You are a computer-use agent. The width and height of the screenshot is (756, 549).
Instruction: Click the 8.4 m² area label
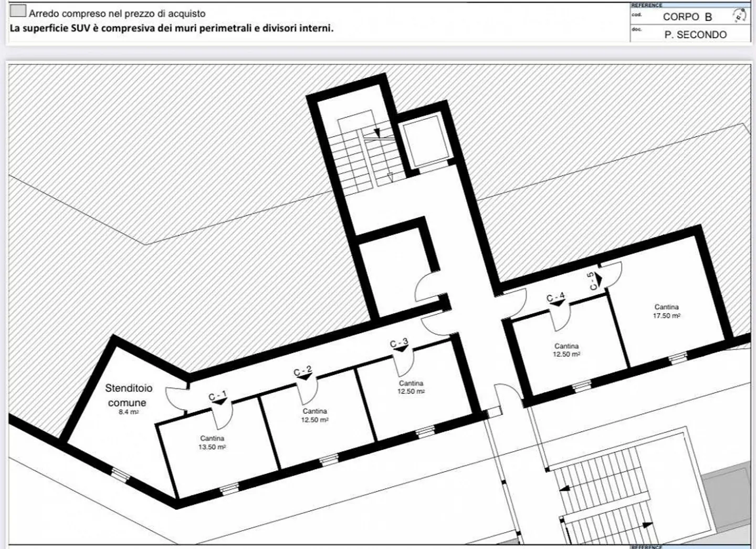pyautogui.click(x=129, y=412)
